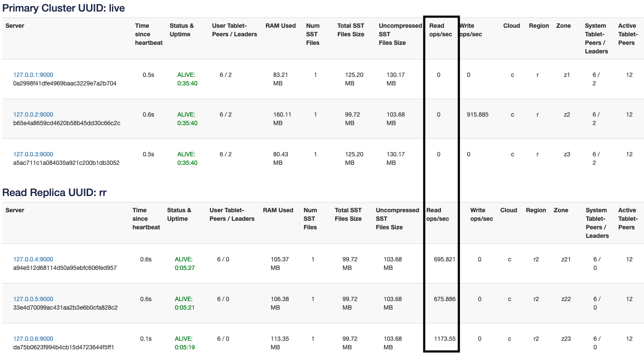Click the 695.821 read ops/sec cell
The image size is (644, 360).
click(444, 259)
